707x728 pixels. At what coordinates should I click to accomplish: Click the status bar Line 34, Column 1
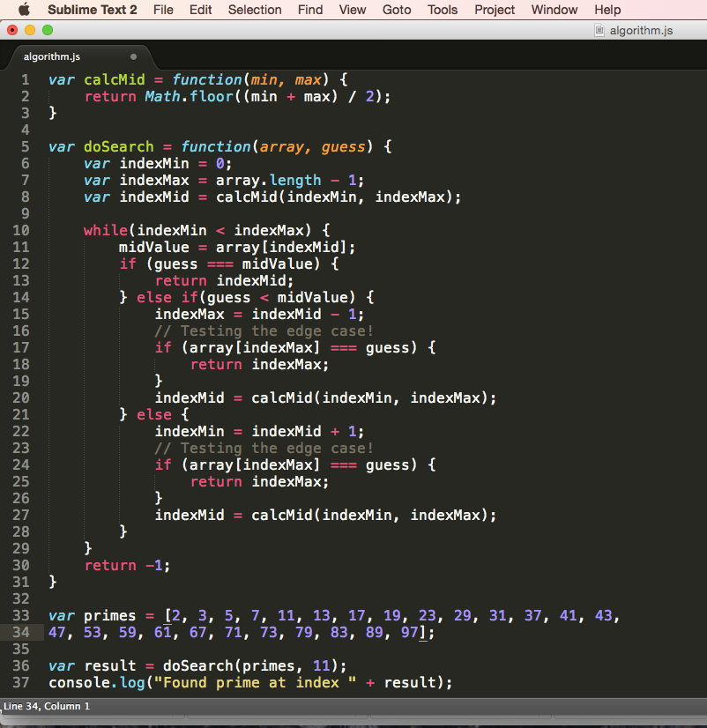[47, 706]
